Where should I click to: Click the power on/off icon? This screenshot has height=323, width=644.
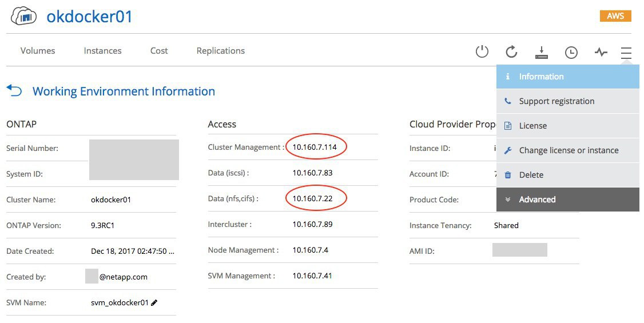(482, 51)
